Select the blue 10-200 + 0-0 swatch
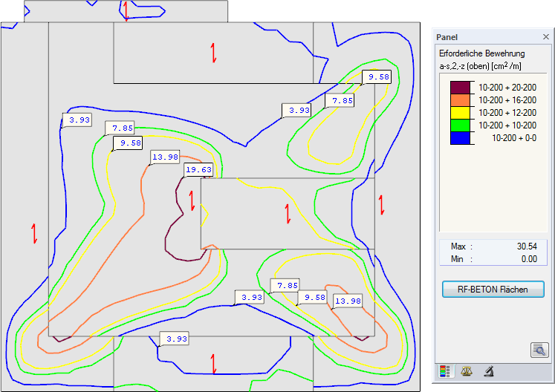Screen dimensions: 555x392 [x=460, y=138]
